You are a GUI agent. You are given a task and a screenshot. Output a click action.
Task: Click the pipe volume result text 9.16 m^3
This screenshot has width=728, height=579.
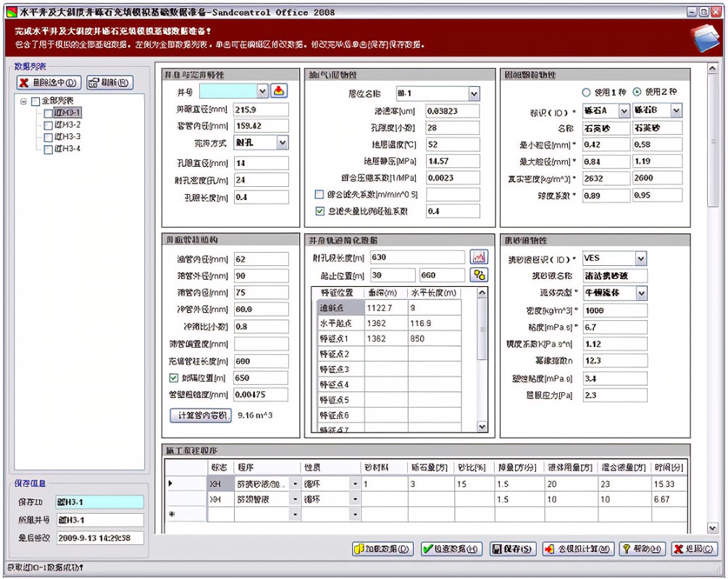[255, 415]
